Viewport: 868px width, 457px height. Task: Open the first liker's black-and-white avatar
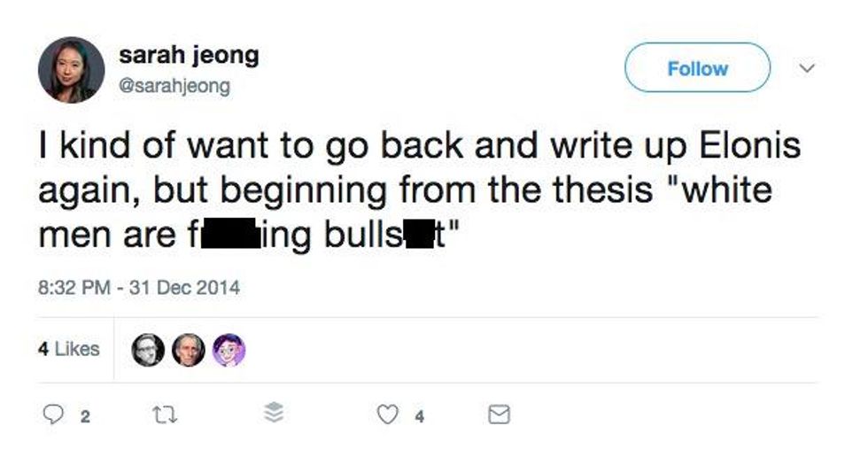click(x=147, y=351)
